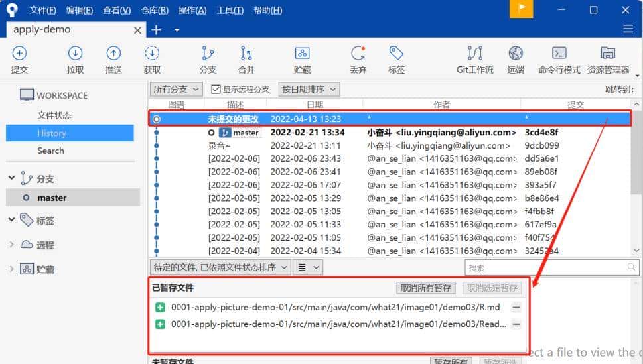Close the apply-demo tab

pyautogui.click(x=138, y=30)
